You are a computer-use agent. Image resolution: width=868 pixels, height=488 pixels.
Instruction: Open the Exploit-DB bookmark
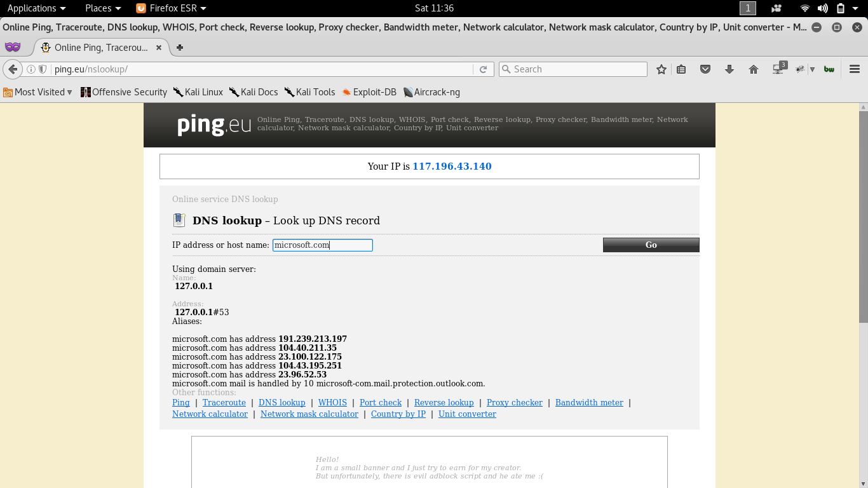369,92
